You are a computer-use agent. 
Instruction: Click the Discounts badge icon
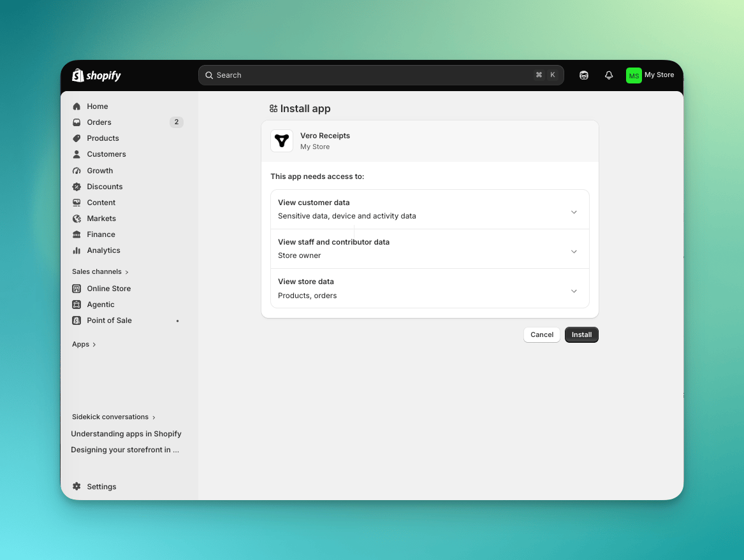click(77, 187)
